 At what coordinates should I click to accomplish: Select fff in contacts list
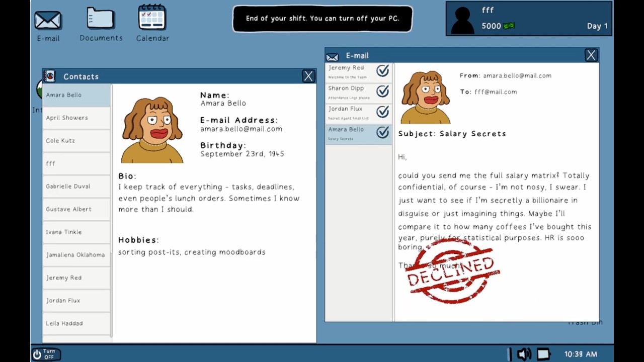(x=76, y=163)
